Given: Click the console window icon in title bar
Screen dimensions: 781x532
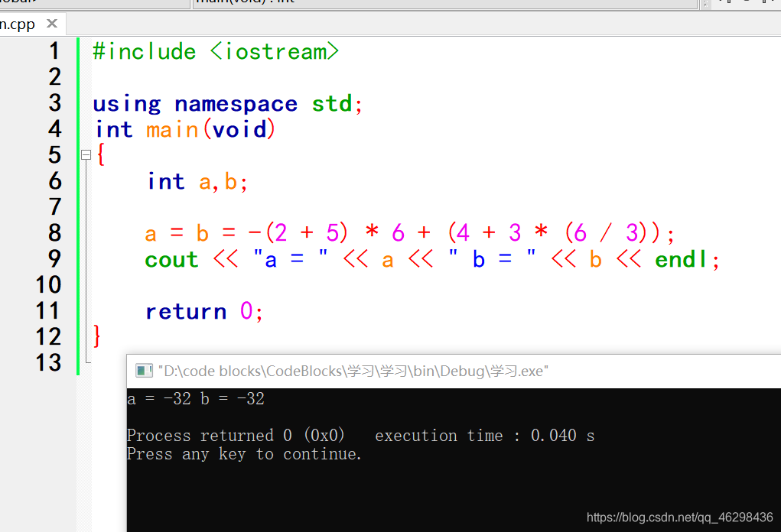Looking at the screenshot, I should pyautogui.click(x=144, y=371).
